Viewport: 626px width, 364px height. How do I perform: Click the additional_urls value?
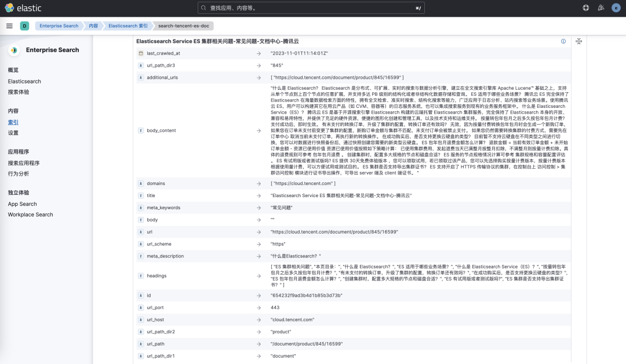coord(337,78)
